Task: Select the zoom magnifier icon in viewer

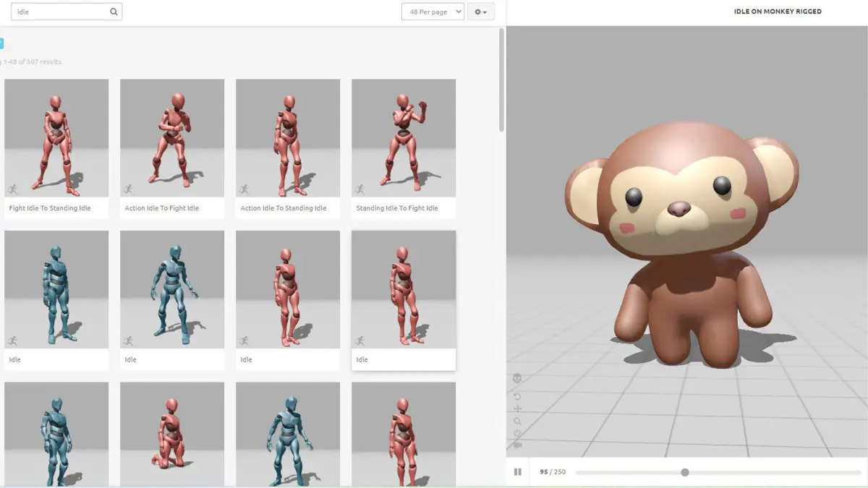Action: click(x=517, y=421)
